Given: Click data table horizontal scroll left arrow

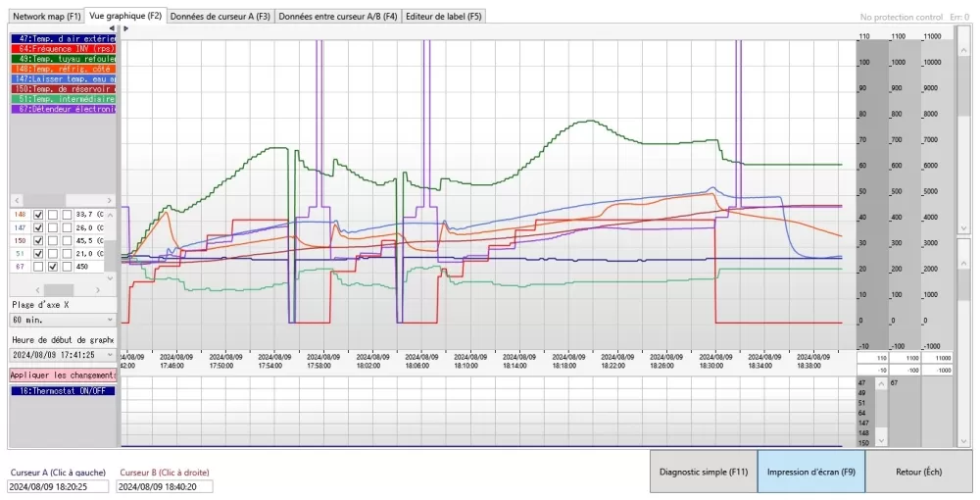Looking at the screenshot, I should (38, 290).
